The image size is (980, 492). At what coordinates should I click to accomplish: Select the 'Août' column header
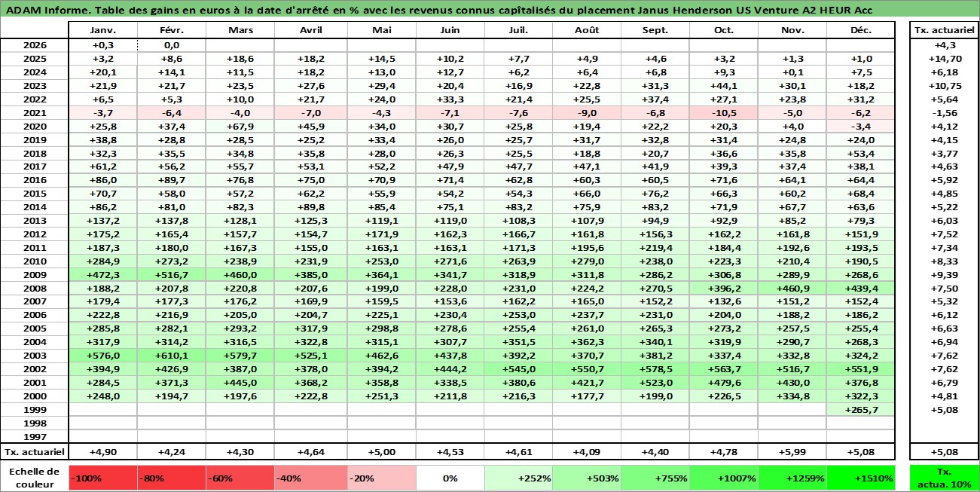pyautogui.click(x=586, y=31)
